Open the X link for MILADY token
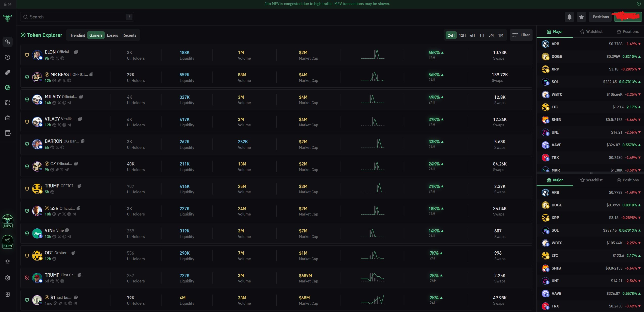The height and width of the screenshot is (312, 644). pos(59,103)
